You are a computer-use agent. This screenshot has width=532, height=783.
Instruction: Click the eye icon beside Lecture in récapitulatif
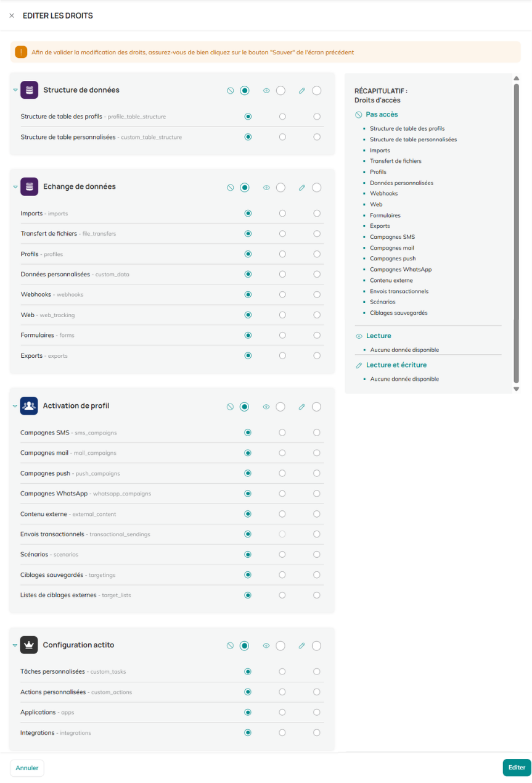(359, 336)
